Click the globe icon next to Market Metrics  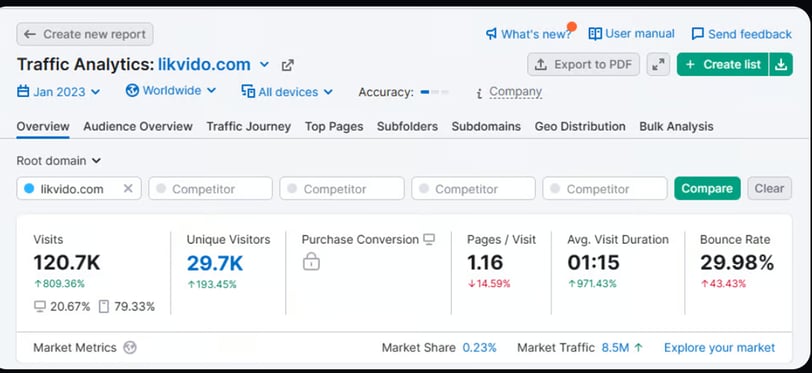pyautogui.click(x=130, y=348)
